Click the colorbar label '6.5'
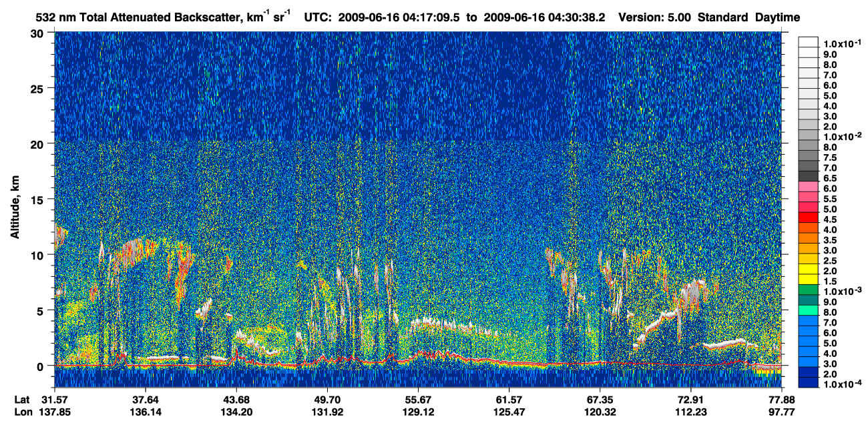Viewport: 868px width, 445px height. click(x=831, y=179)
